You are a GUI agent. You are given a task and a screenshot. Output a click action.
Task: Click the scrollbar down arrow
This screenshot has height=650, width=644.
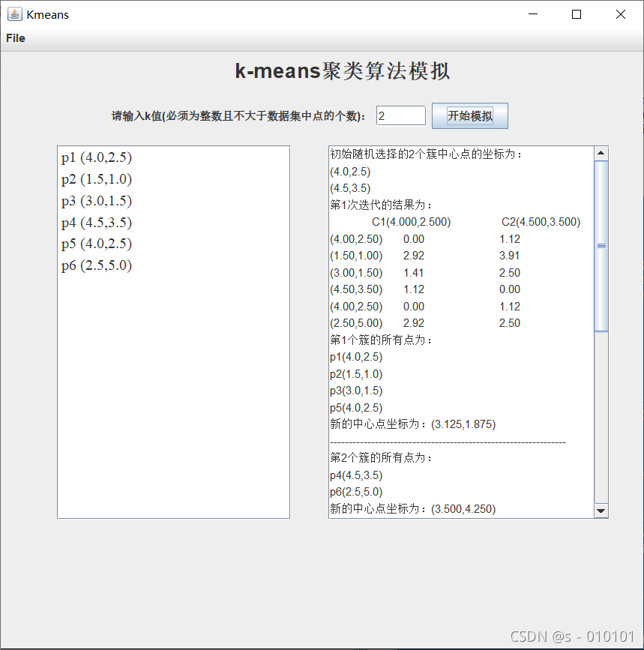pyautogui.click(x=601, y=511)
